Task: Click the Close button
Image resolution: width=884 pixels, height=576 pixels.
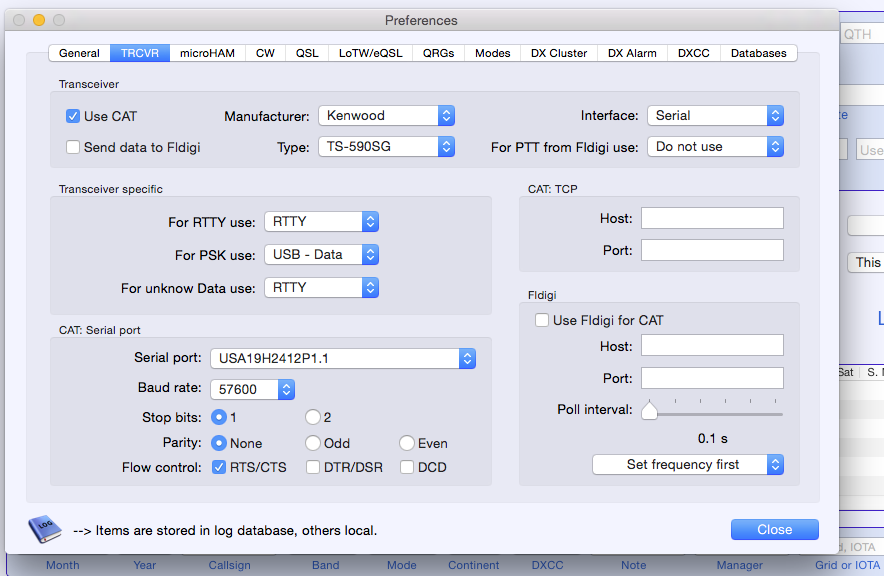Action: point(774,530)
